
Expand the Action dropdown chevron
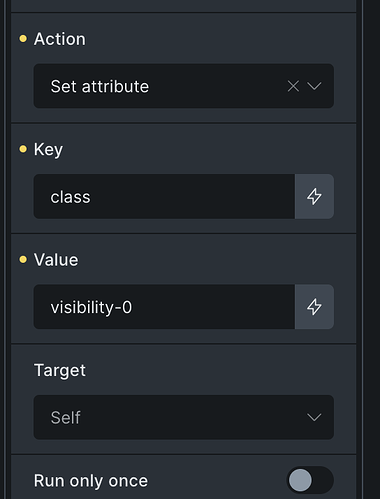pyautogui.click(x=314, y=86)
